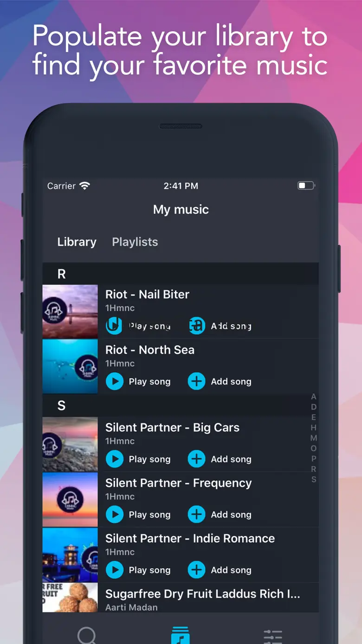Image resolution: width=362 pixels, height=644 pixels.
Task: Play the Riot - North Sea song
Action: point(115,382)
